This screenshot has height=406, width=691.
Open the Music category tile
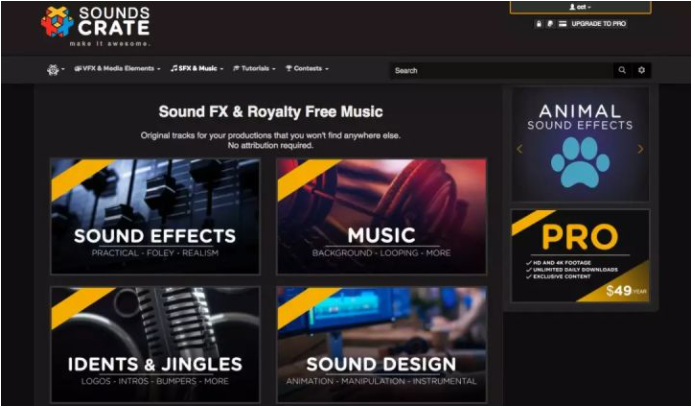click(x=381, y=216)
